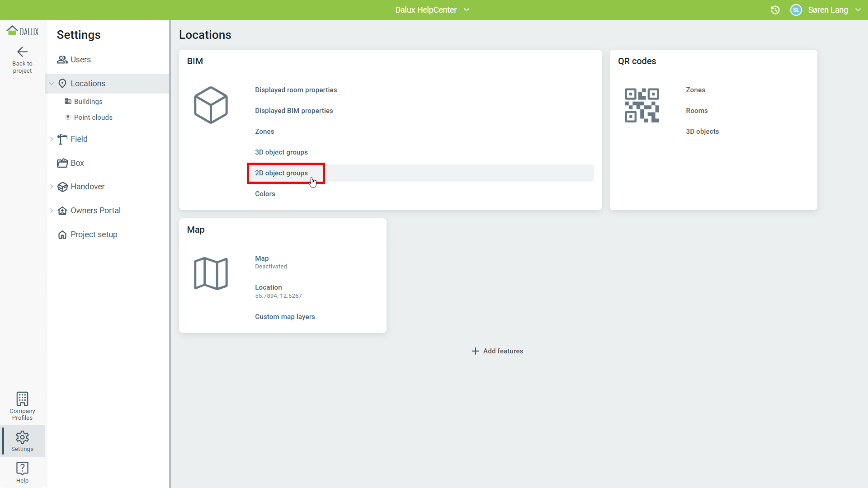868x488 pixels.
Task: Click the Dalux house logo
Action: 13,31
